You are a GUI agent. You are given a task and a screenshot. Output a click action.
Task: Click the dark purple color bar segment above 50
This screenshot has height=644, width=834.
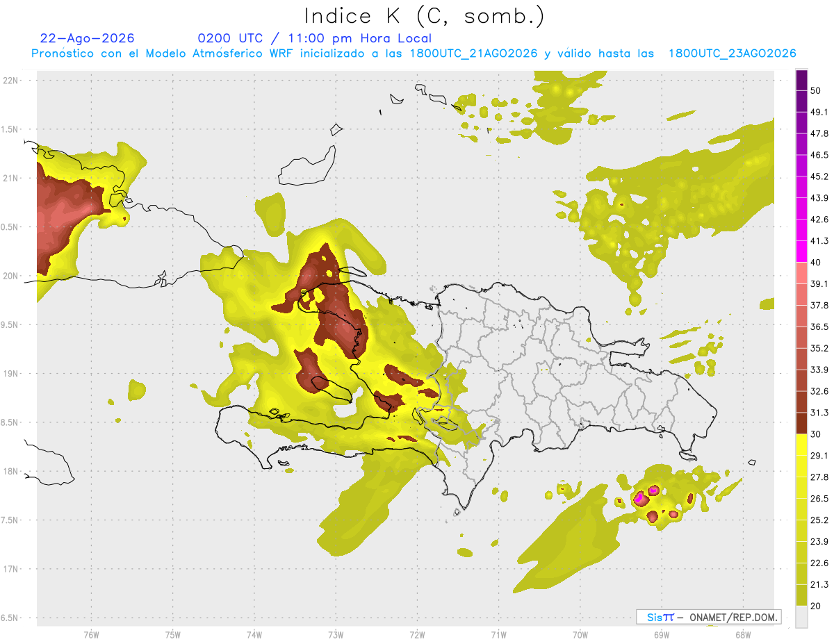[x=801, y=81]
